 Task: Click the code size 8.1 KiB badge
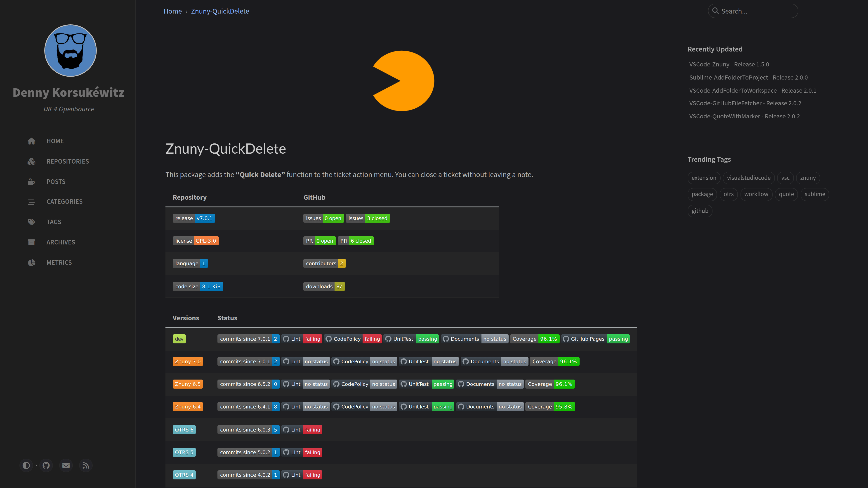[x=198, y=287]
